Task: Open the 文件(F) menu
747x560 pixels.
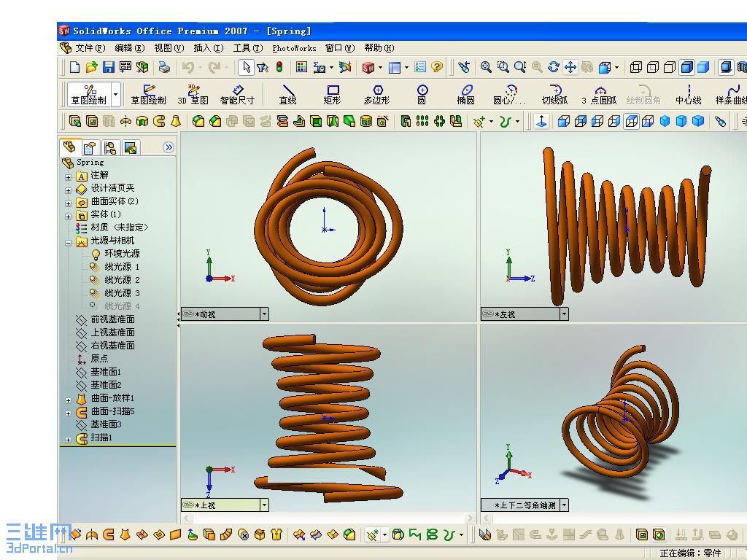Action: pyautogui.click(x=90, y=48)
